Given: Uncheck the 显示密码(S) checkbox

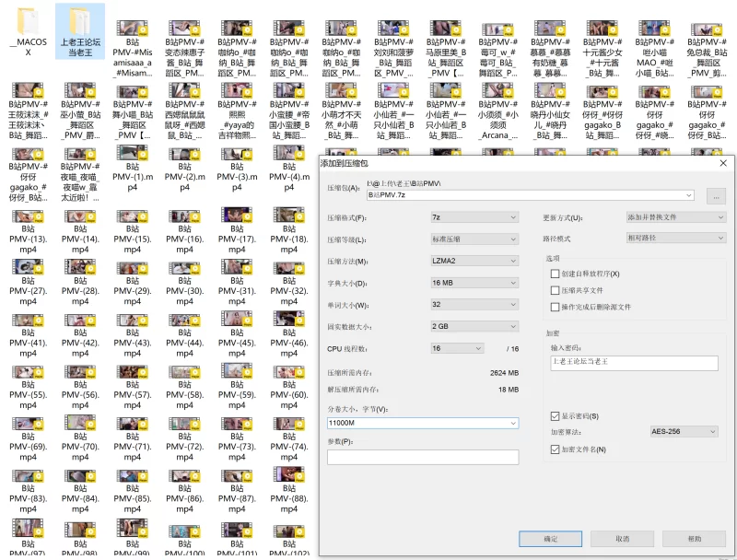Looking at the screenshot, I should click(556, 416).
